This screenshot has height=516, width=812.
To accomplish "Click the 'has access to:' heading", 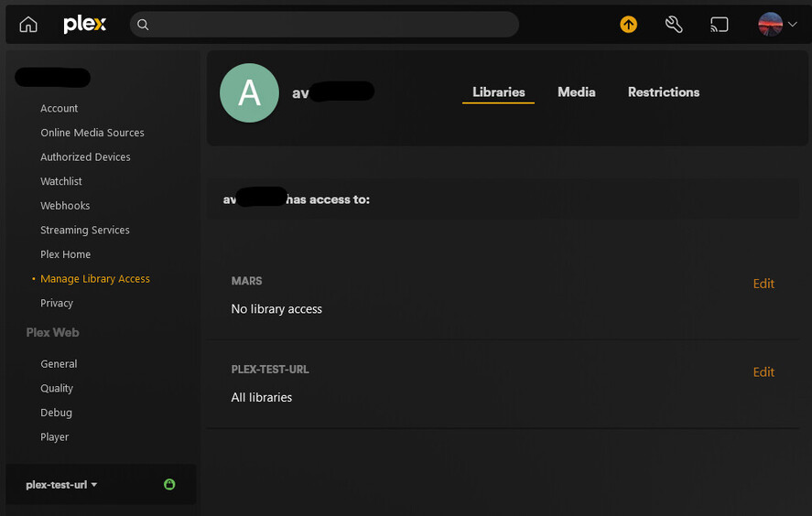I will coord(328,199).
